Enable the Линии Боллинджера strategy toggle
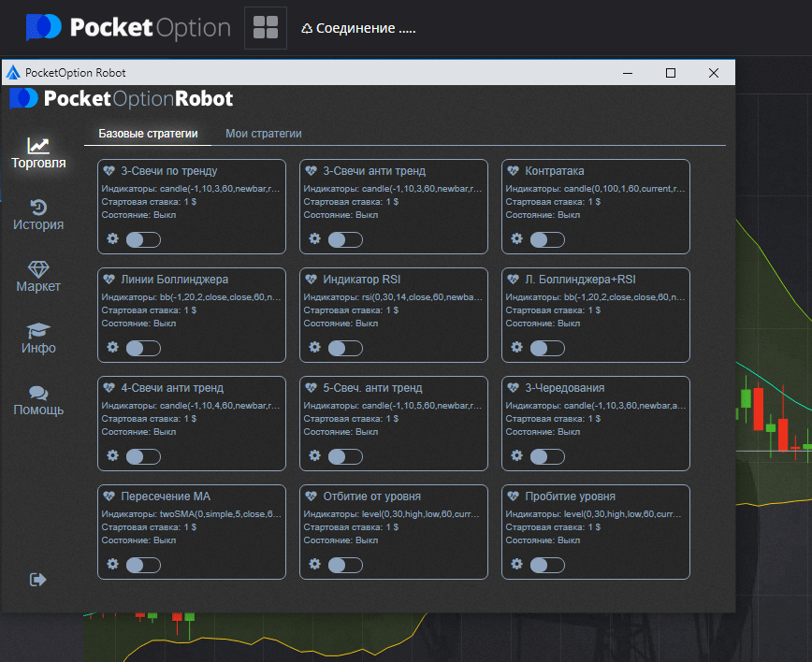The height and width of the screenshot is (662, 812). point(143,348)
